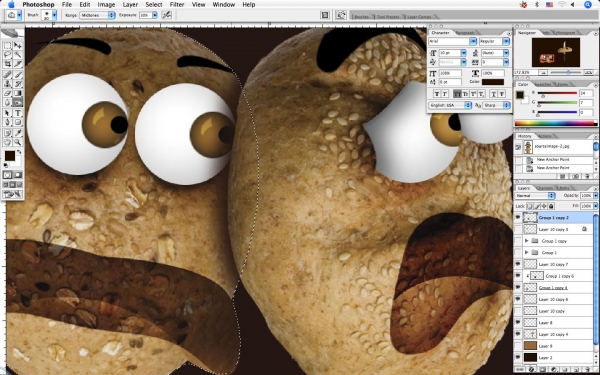
Task: Select the Notes tool
Action: point(7,133)
